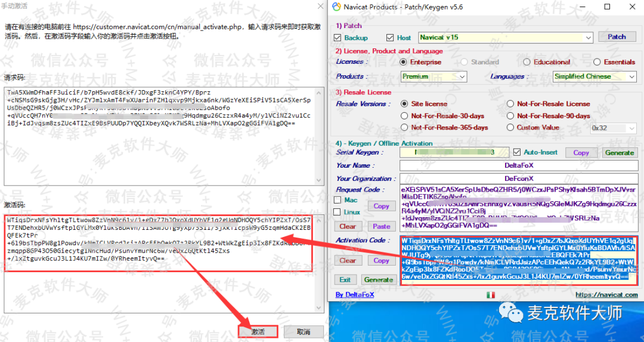Click the Your Name field DeltaFoX
This screenshot has width=644, height=342.
point(519,165)
